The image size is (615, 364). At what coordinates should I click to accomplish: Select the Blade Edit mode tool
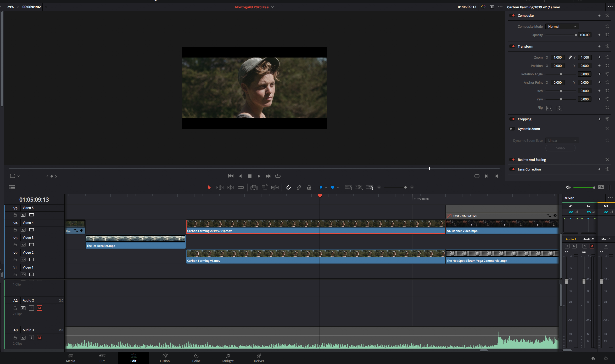point(241,187)
